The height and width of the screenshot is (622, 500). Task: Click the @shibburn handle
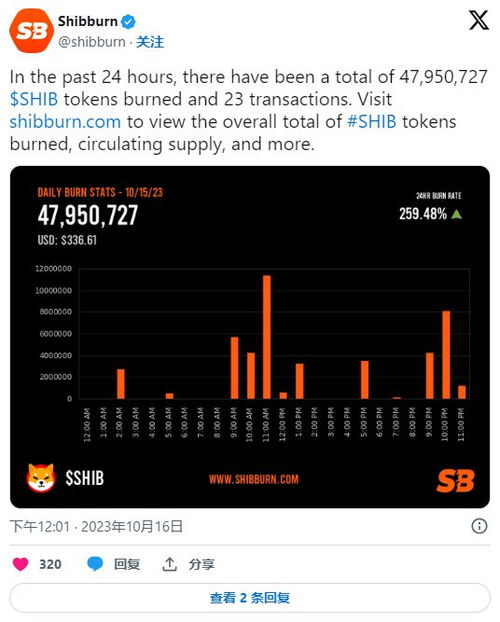92,42
